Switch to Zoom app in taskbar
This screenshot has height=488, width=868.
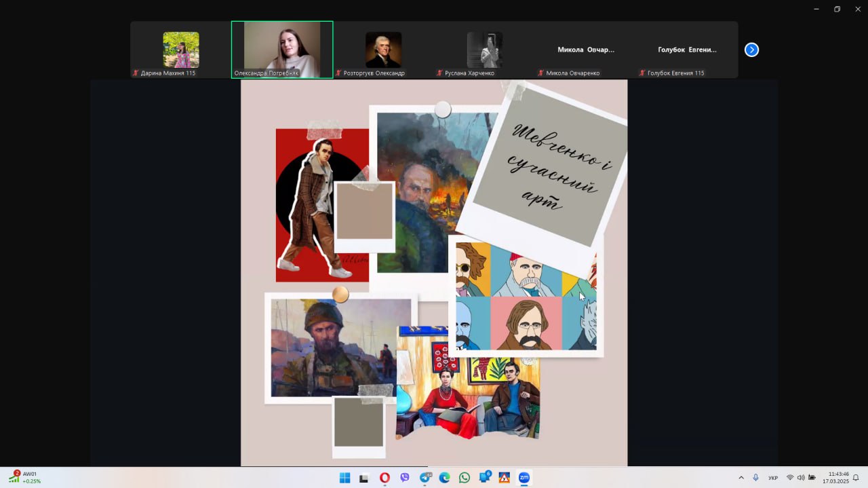(x=524, y=478)
